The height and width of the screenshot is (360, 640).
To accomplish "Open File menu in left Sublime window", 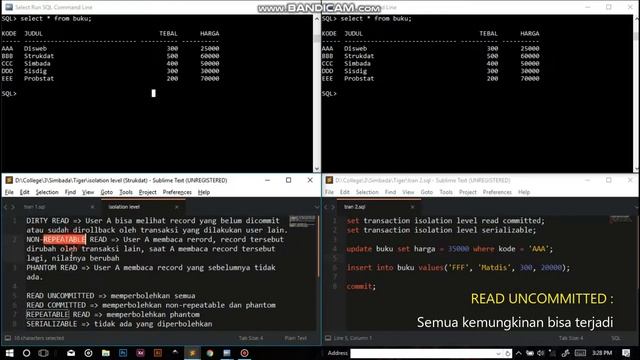I will click(9, 192).
